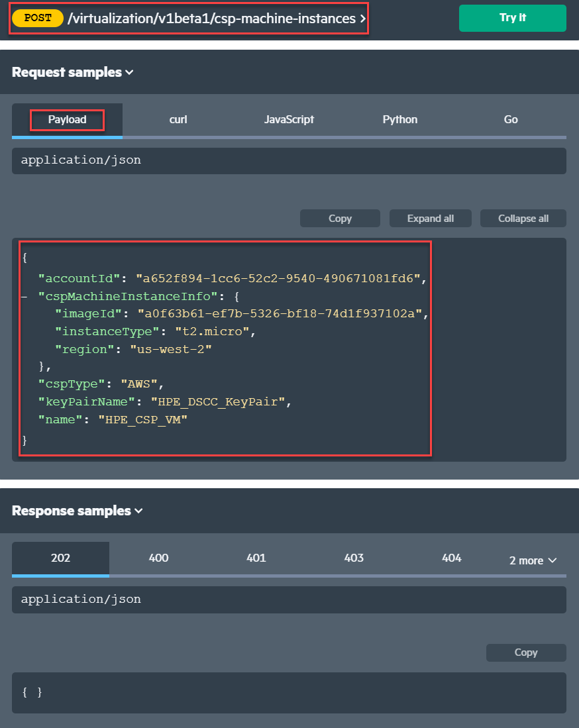Viewport: 579px width, 728px height.
Task: Click the "us-west-2" region value
Action: [170, 349]
